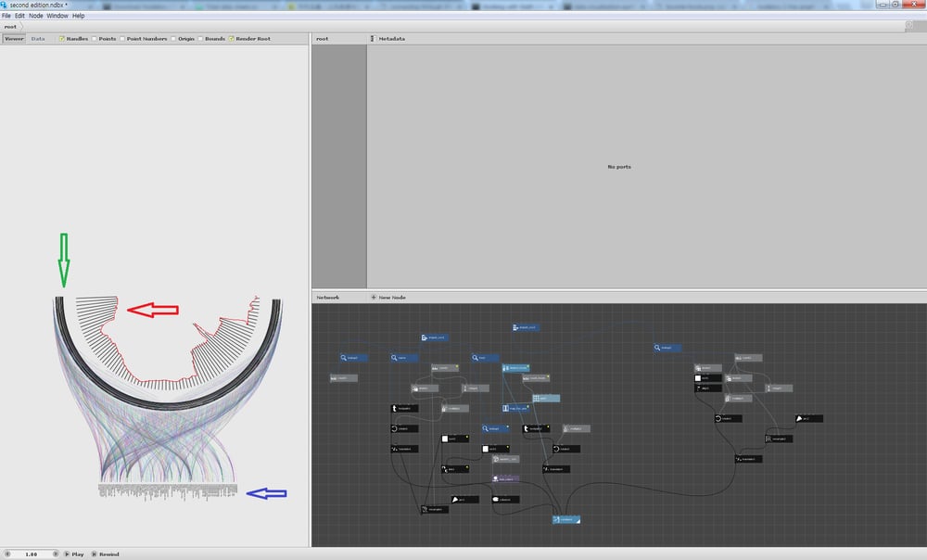The width and height of the screenshot is (927, 560).
Task: Select the rendered light-blue combine node
Action: point(566,520)
